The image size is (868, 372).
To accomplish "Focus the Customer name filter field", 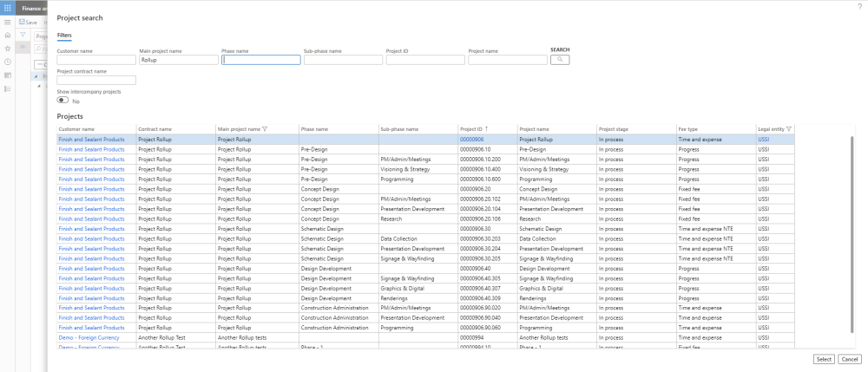I will coord(96,60).
